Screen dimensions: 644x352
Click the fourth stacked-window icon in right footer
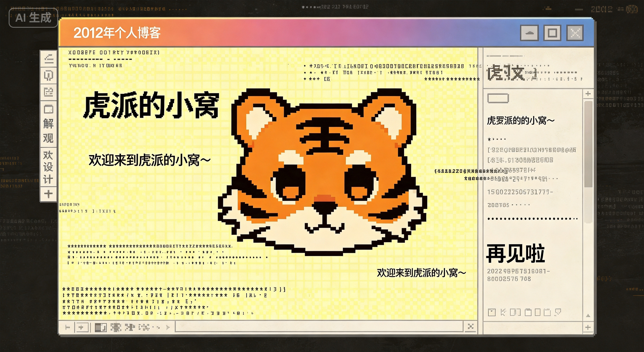click(528, 312)
